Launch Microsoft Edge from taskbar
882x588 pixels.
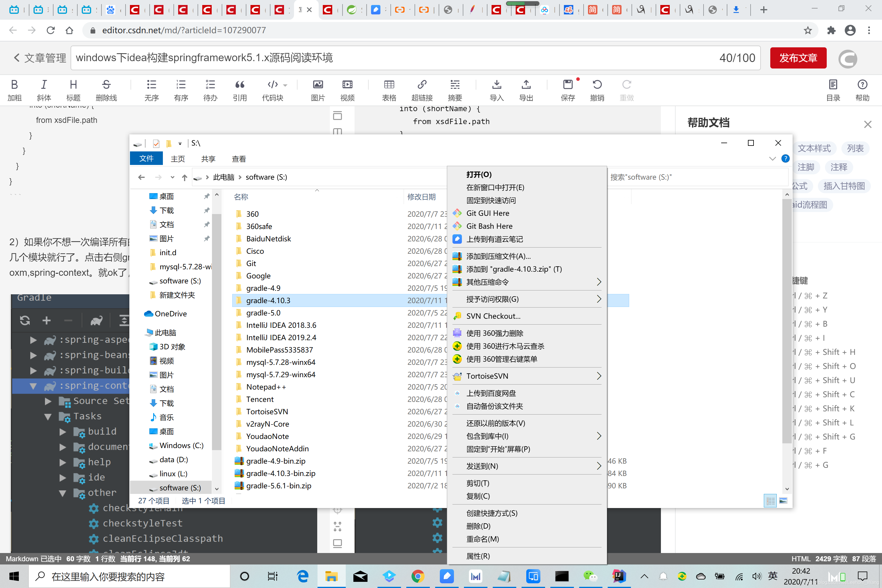(x=303, y=576)
